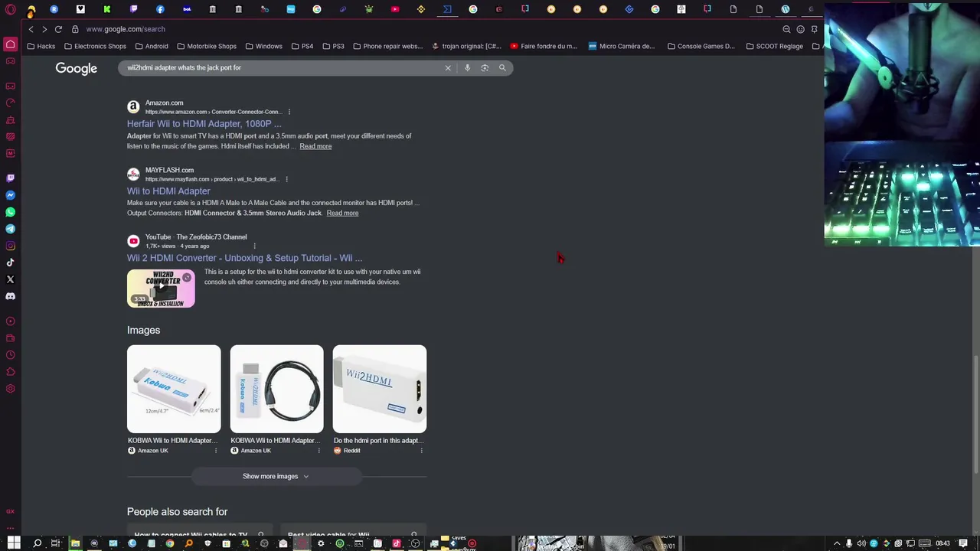Open File Explorer from the taskbar
Screen dimensions: 980x551
[x=75, y=543]
